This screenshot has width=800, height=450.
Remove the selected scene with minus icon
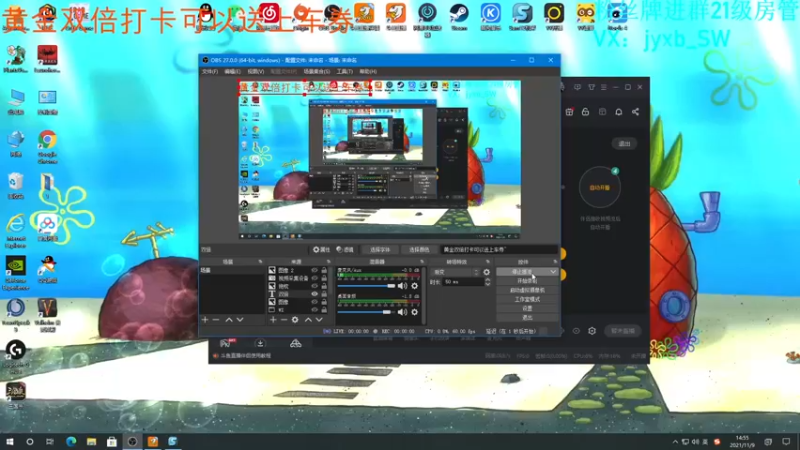[x=216, y=320]
